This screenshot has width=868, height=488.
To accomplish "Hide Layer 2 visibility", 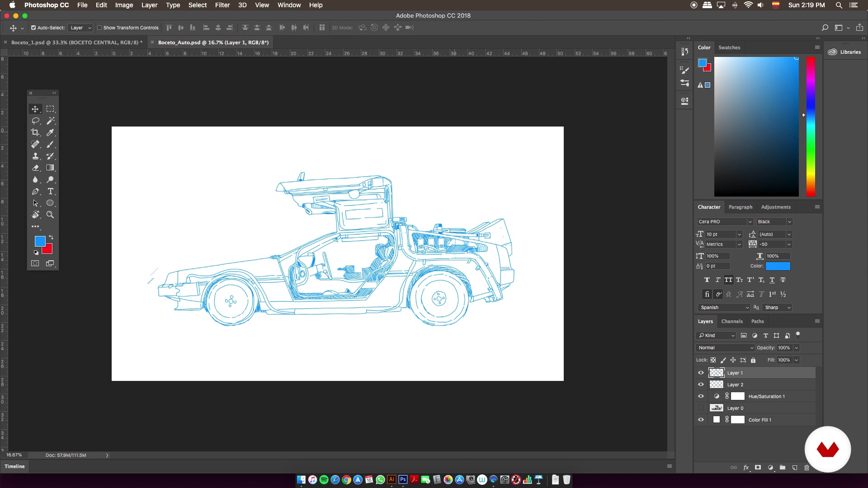I will click(x=701, y=385).
